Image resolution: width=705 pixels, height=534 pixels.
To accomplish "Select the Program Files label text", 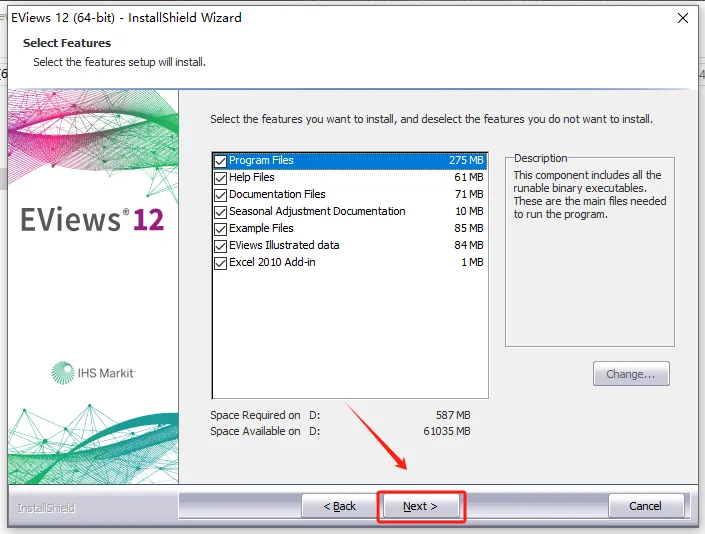I will click(261, 160).
